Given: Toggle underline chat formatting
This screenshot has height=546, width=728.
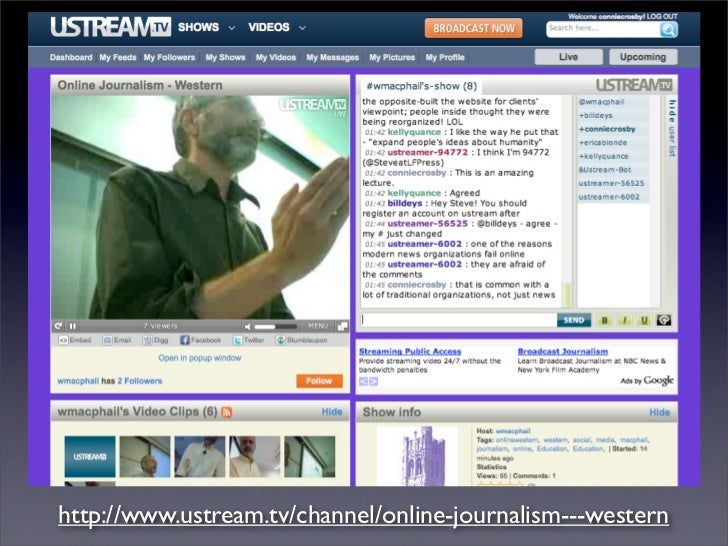Looking at the screenshot, I should 644,320.
